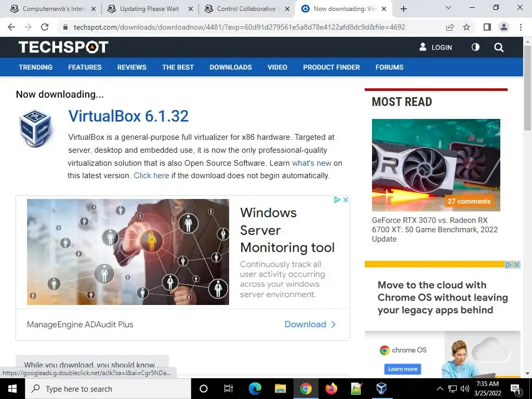Open the TRENDING menu

tap(36, 67)
